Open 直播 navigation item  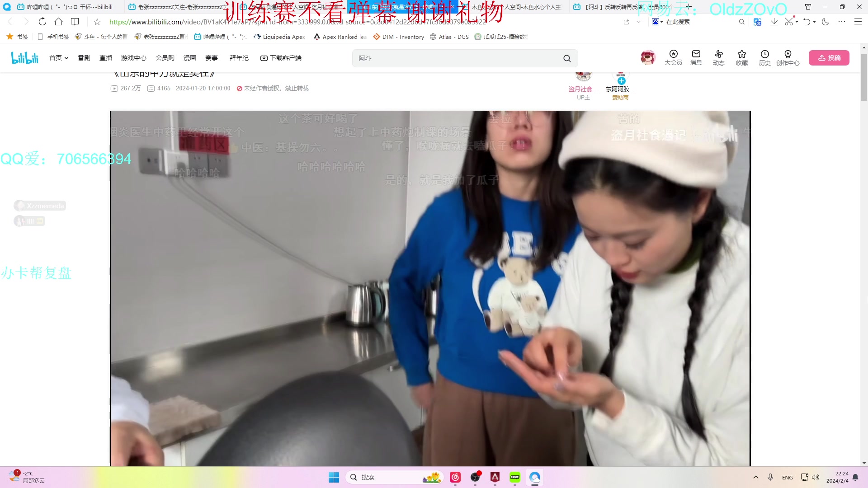(x=106, y=58)
